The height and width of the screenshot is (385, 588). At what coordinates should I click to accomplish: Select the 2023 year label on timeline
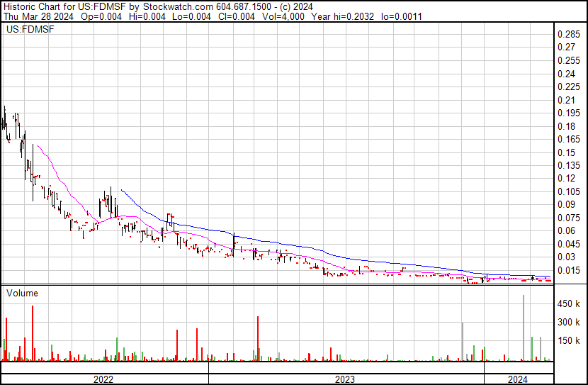click(x=345, y=379)
